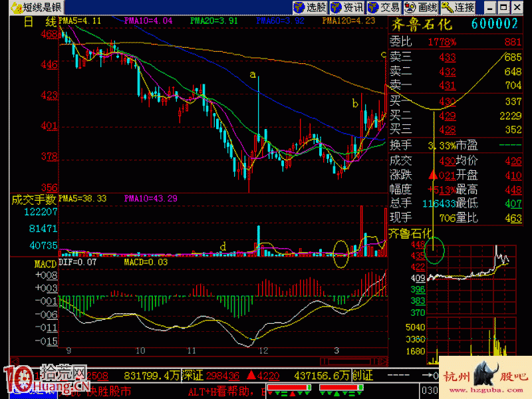The height and width of the screenshot is (399, 532).
Task: Click the PMA20=3.91 indicator value
Action: [213, 21]
